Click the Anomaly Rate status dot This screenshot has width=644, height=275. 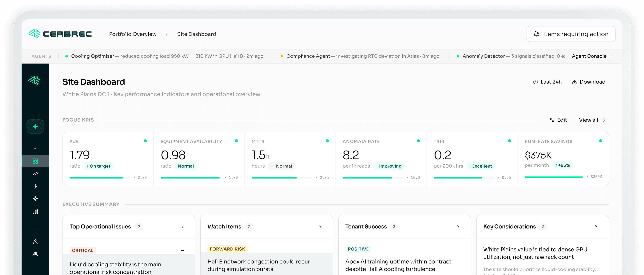point(418,141)
